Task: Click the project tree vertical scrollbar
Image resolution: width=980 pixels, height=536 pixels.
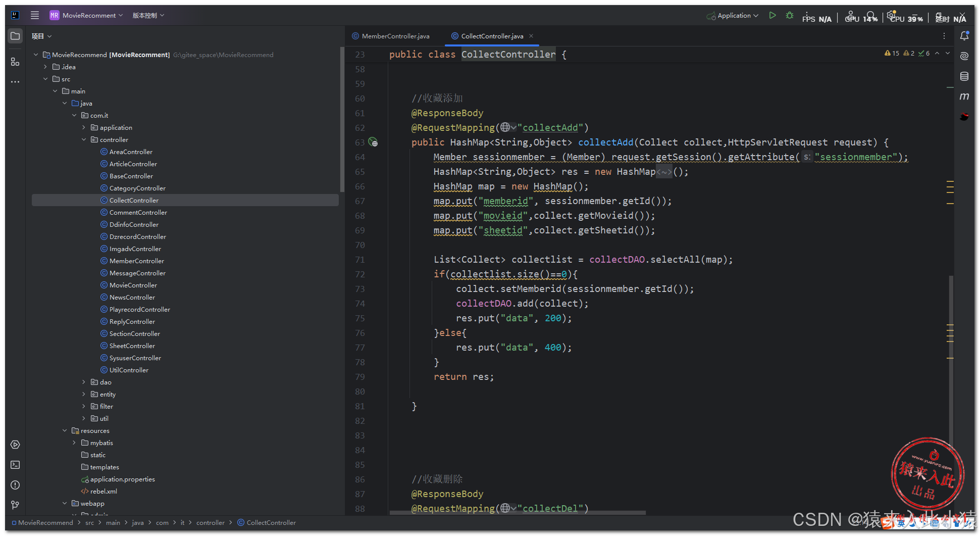Action: tap(342, 119)
